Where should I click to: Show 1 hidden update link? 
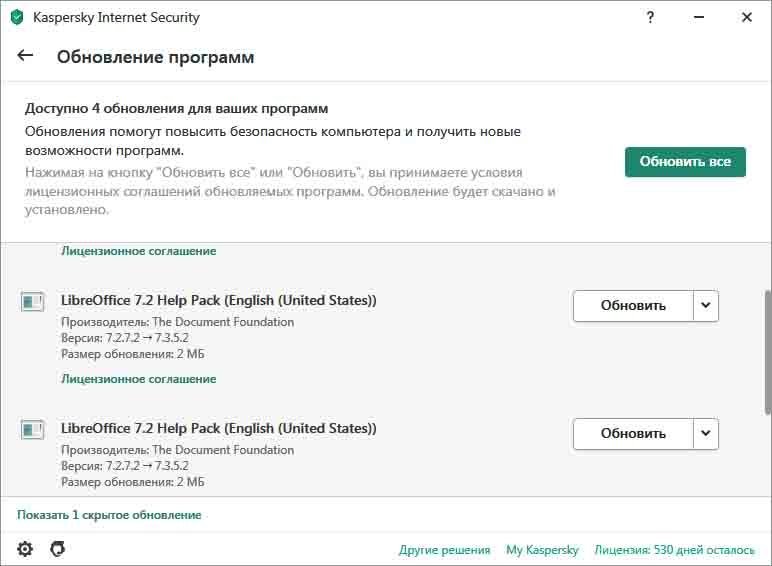109,515
